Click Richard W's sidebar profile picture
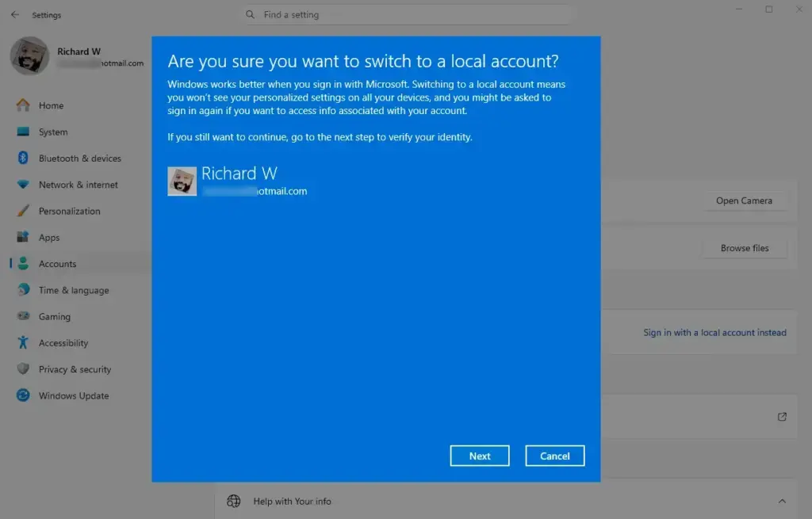Screen dimensions: 812x519 tap(29, 56)
